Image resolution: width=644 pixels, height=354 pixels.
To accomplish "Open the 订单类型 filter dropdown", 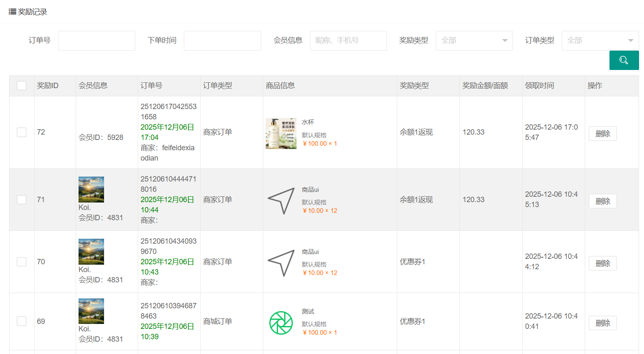I will click(x=600, y=41).
